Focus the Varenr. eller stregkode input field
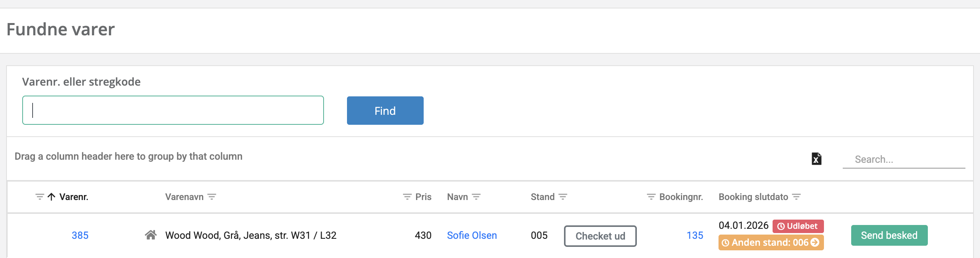This screenshot has height=258, width=980. (173, 110)
